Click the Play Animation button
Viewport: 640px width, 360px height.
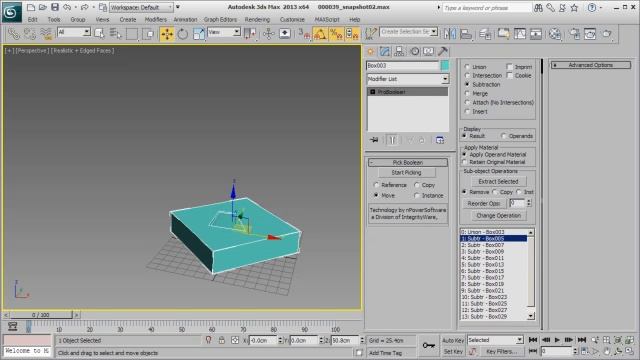(x=557, y=340)
